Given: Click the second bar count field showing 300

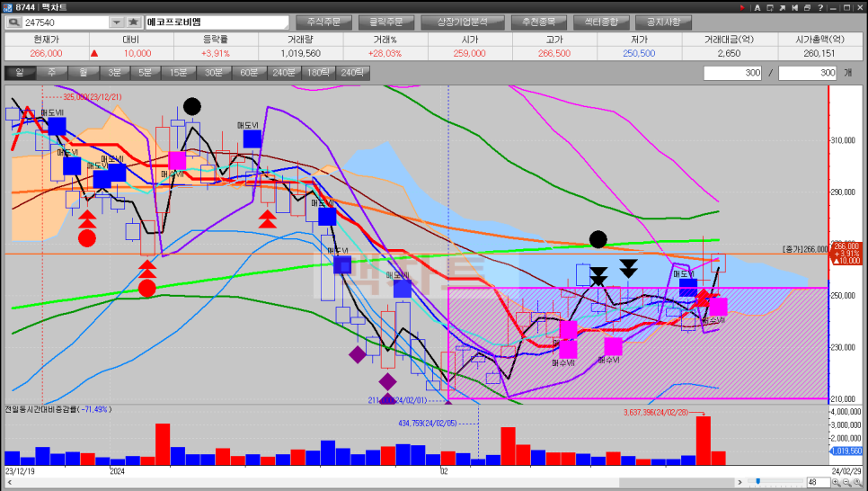Looking at the screenshot, I should pos(808,73).
